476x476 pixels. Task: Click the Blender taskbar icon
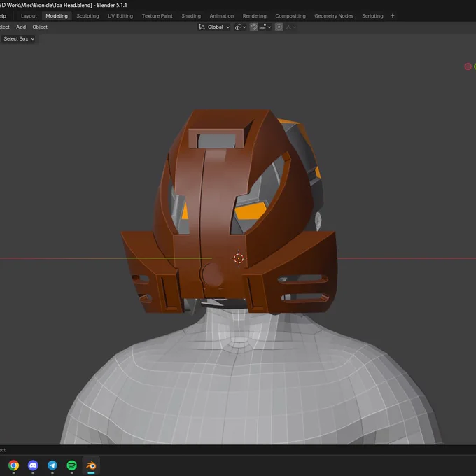click(91, 465)
